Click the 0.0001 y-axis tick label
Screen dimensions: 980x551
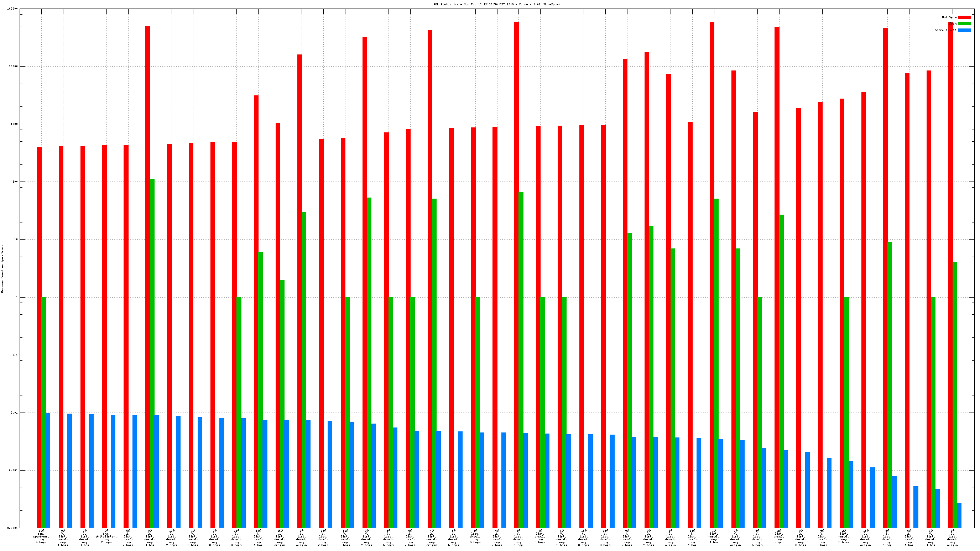(13, 528)
